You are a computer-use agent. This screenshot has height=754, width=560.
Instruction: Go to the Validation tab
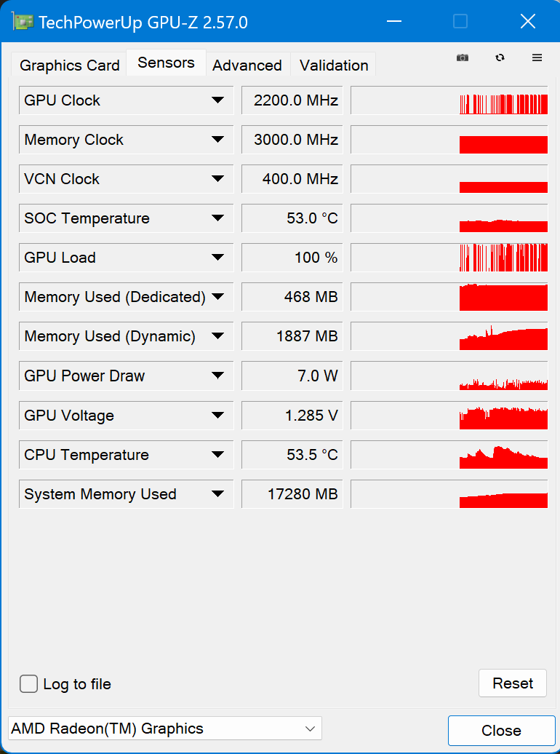[x=334, y=65]
